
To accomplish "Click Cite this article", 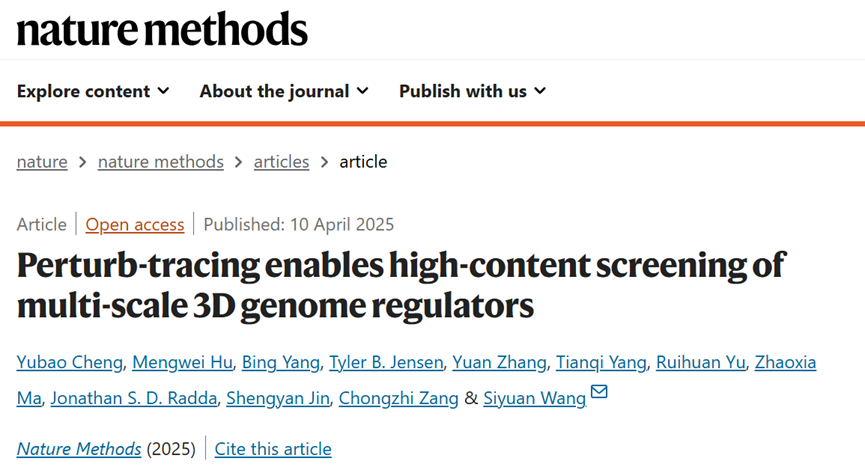I will click(x=273, y=449).
